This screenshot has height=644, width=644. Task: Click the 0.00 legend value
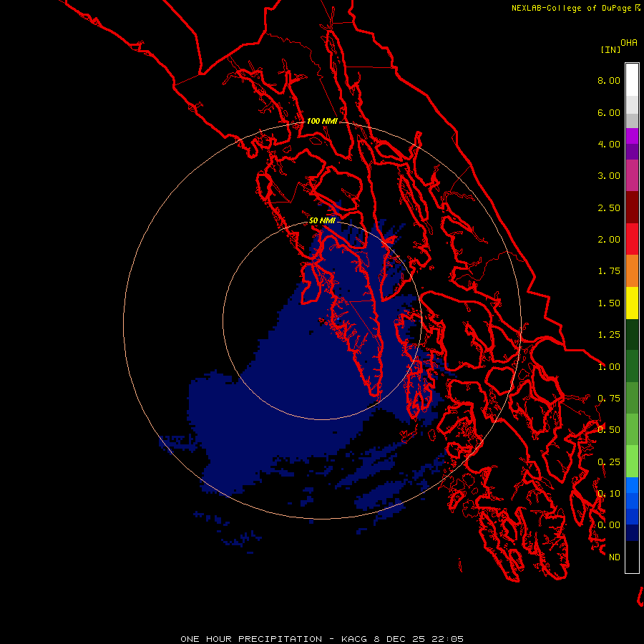coord(609,525)
